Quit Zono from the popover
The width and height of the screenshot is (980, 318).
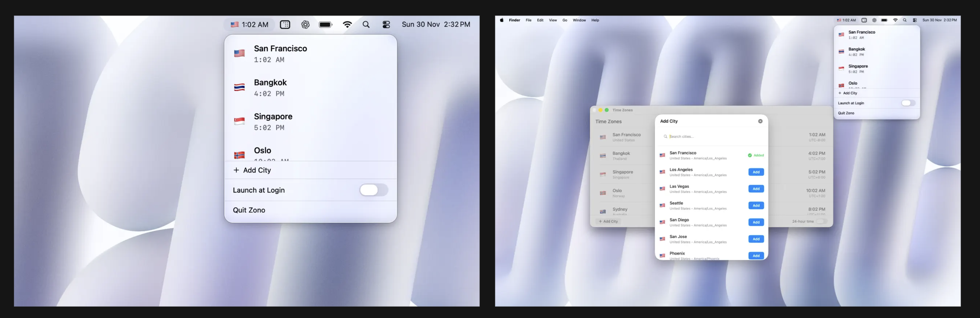pyautogui.click(x=846, y=113)
